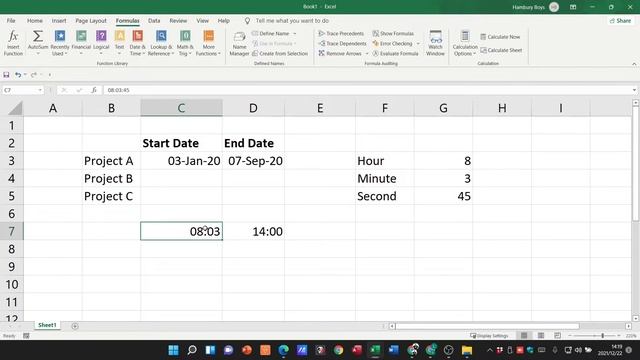Click the Select All corner triangle
The height and width of the screenshot is (360, 640).
click(x=15, y=108)
